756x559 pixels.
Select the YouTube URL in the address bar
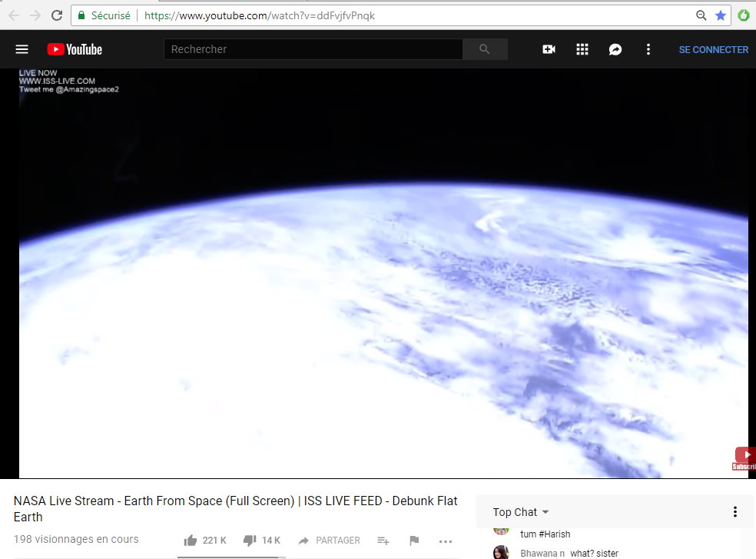click(x=260, y=15)
